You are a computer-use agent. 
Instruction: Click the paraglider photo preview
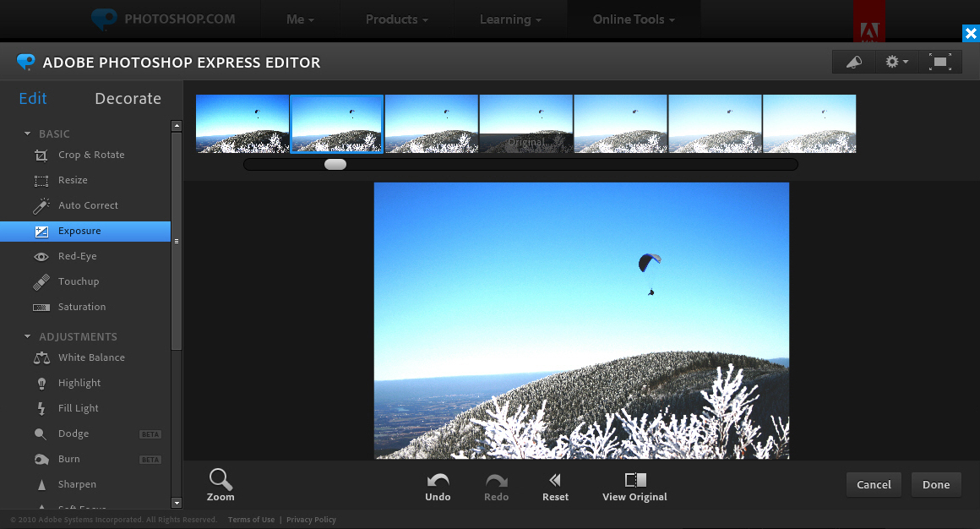[581, 321]
